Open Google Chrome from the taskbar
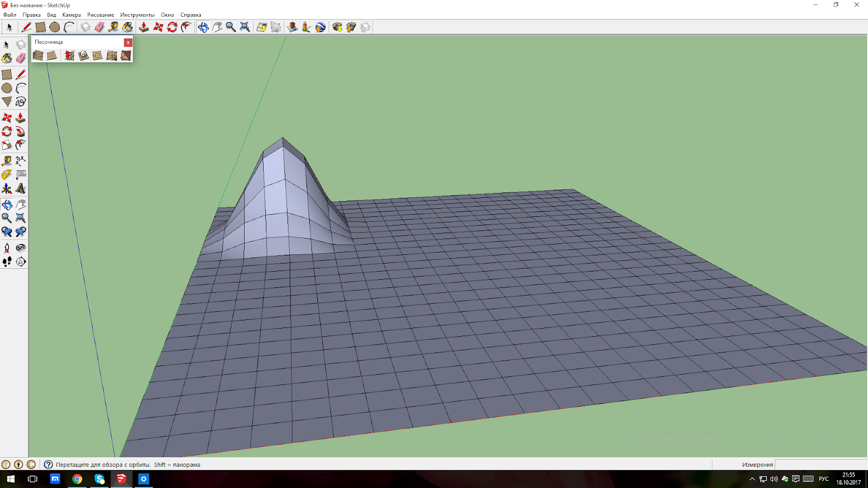Screen dimensions: 868x488 click(x=77, y=479)
